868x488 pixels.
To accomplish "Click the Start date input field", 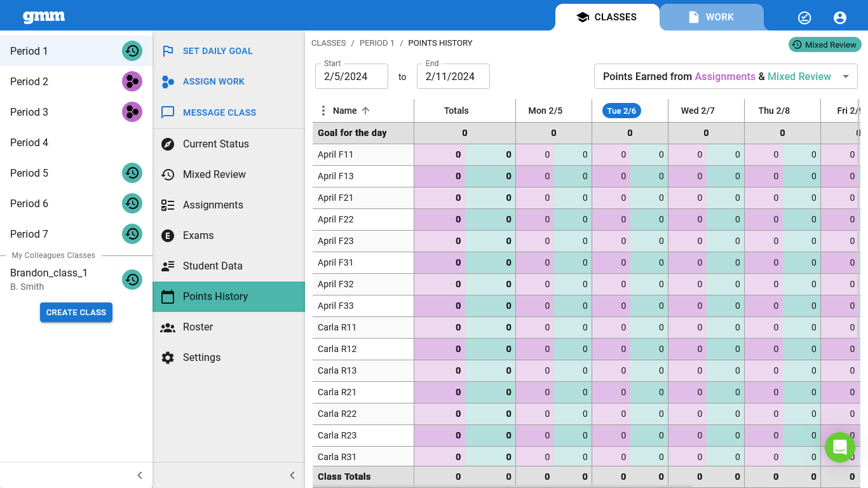I will pos(351,76).
